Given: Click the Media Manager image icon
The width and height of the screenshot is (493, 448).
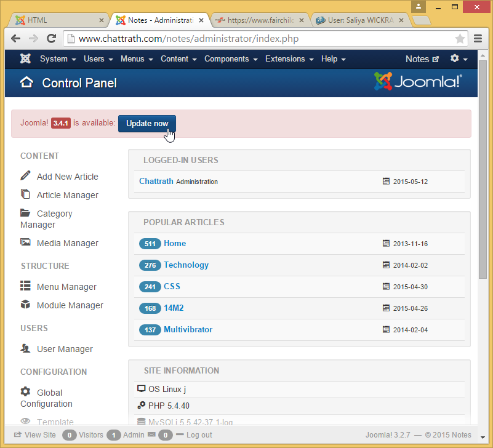Looking at the screenshot, I should pyautogui.click(x=25, y=242).
